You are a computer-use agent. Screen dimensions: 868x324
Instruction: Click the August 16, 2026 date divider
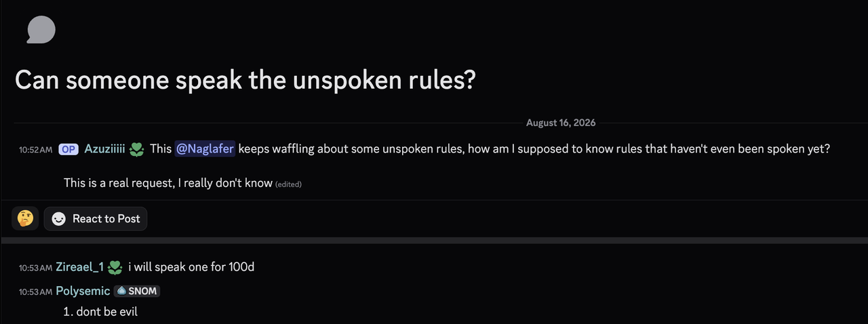(x=561, y=123)
